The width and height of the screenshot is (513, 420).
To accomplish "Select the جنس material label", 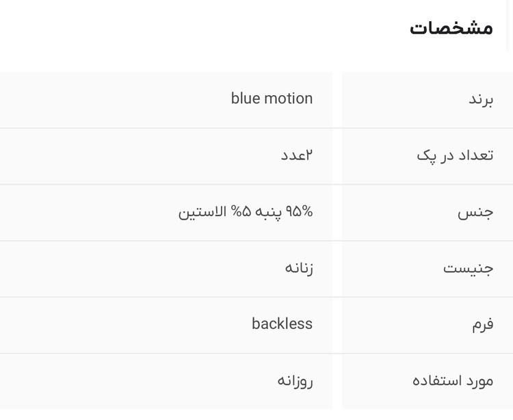I will click(x=475, y=213).
